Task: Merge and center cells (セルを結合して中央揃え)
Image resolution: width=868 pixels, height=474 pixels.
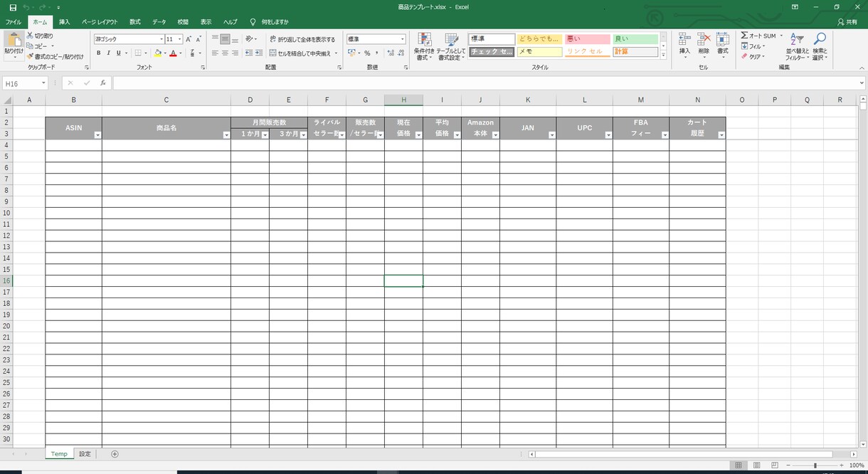Action: click(x=300, y=53)
